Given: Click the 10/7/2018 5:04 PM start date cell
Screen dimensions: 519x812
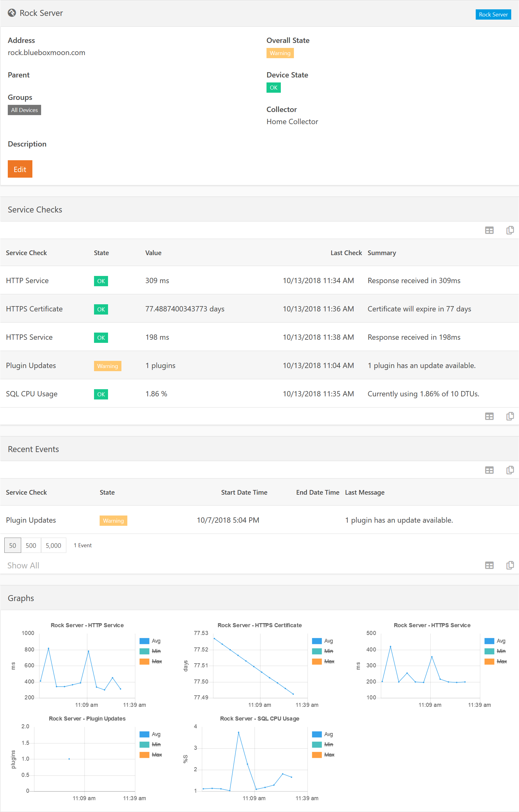Looking at the screenshot, I should click(228, 520).
